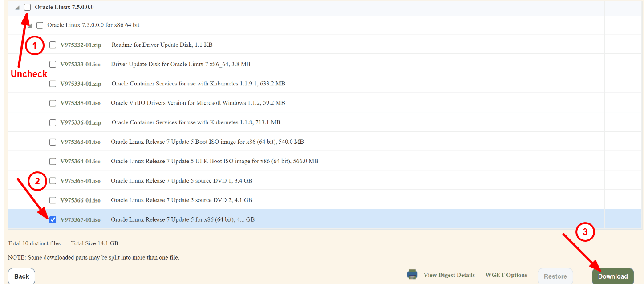Open the View Digest Details link
The image size is (644, 284).
[x=449, y=275]
